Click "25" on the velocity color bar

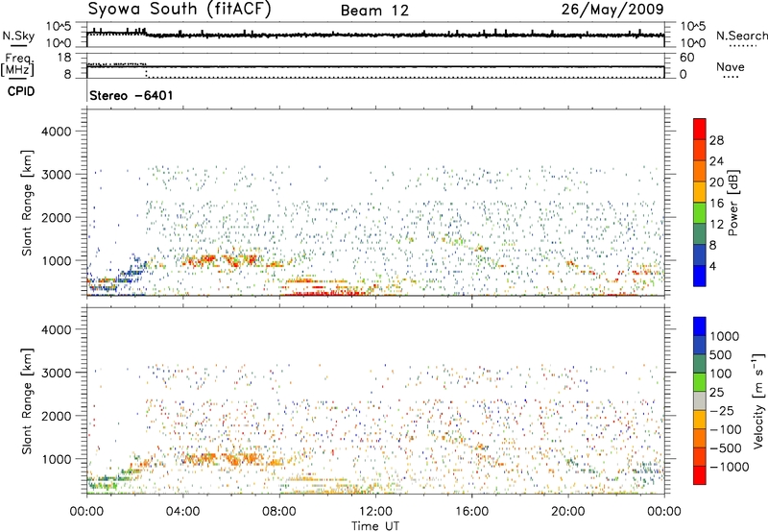[716, 393]
